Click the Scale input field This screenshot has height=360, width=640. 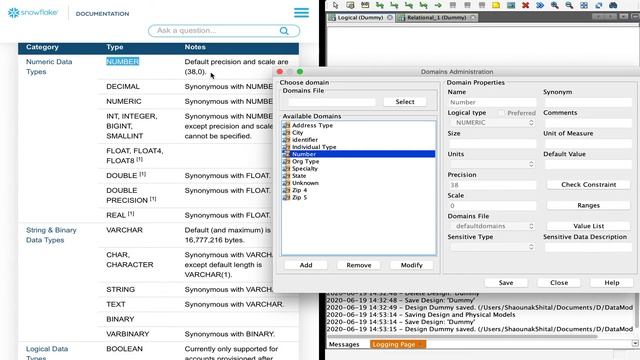point(492,206)
